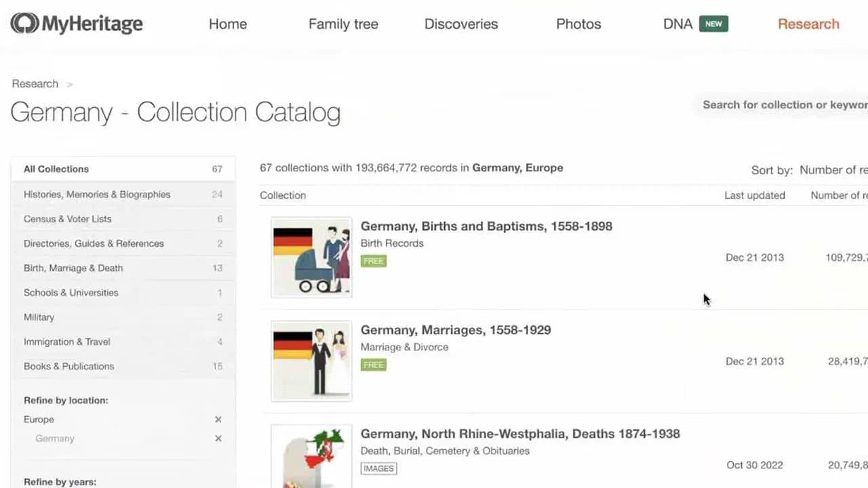Select the Birth, Marriage & Death category
The image size is (868, 488).
[x=73, y=268]
